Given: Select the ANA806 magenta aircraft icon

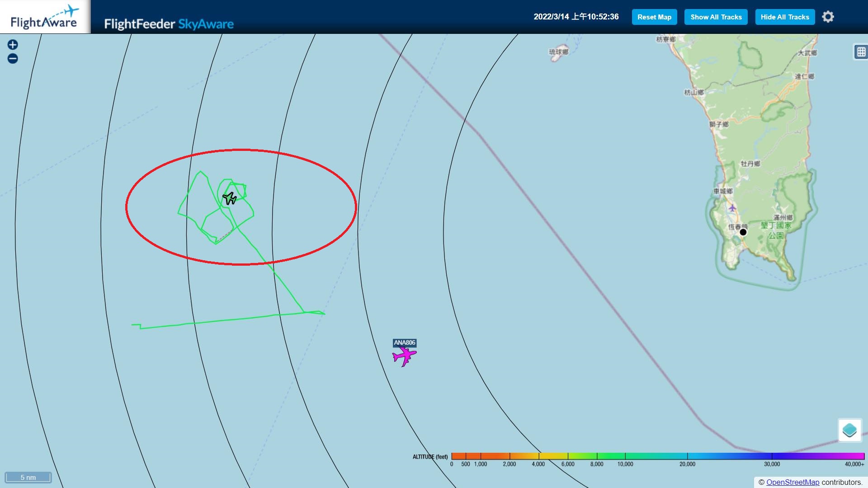Looking at the screenshot, I should (x=404, y=357).
